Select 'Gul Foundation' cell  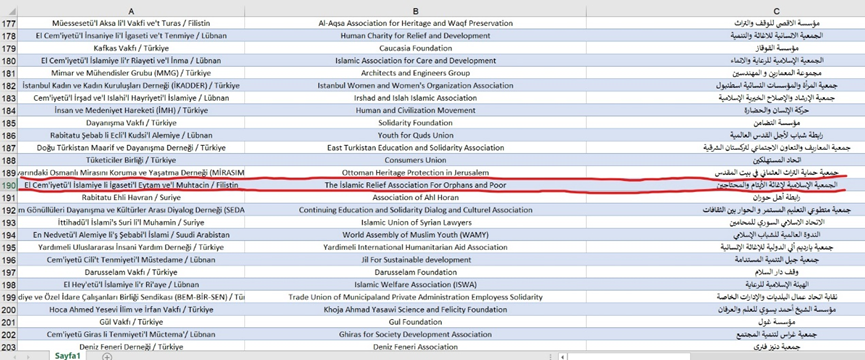click(415, 322)
